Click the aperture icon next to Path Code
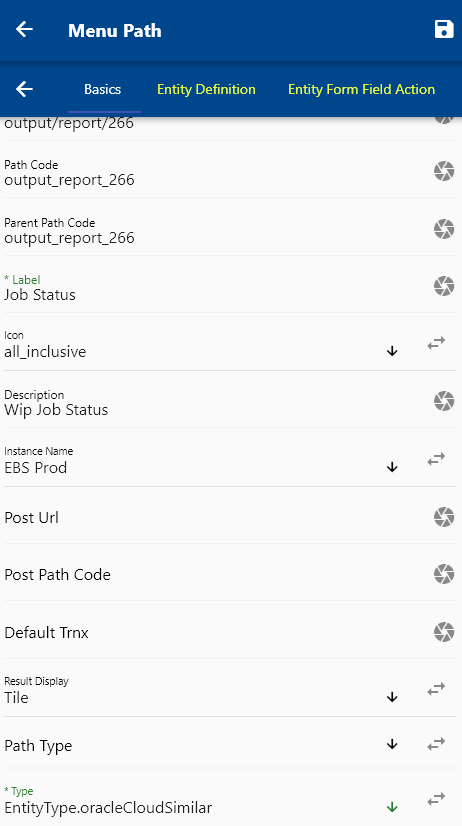Screen dimensions: 462x826 tap(444, 171)
